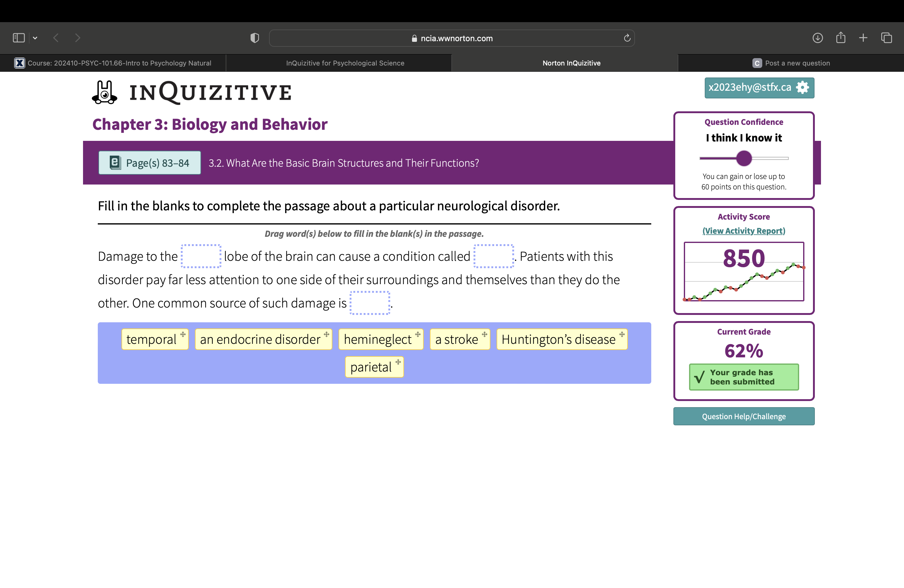
Task: Open View Activity Report link
Action: [744, 231]
